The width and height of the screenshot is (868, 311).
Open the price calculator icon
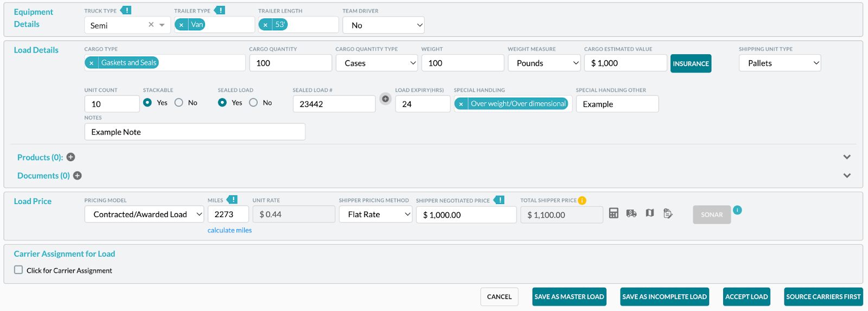(x=614, y=213)
